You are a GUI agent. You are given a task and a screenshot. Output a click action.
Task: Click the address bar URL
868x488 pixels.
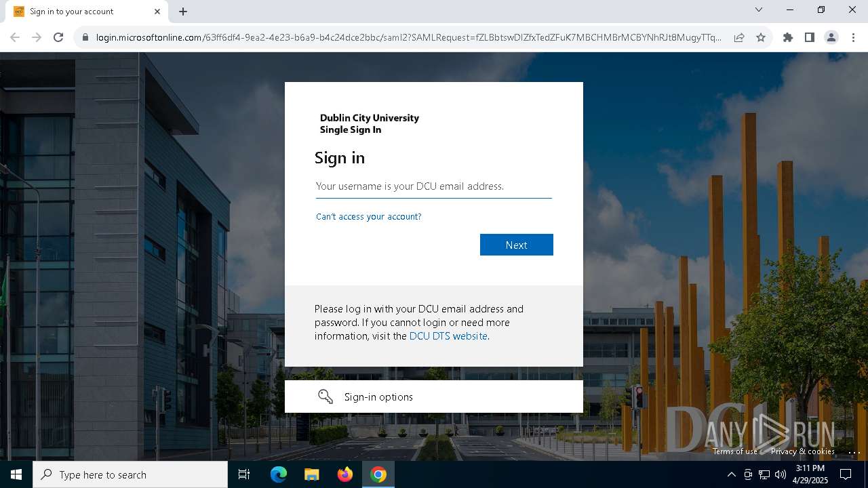coord(409,37)
